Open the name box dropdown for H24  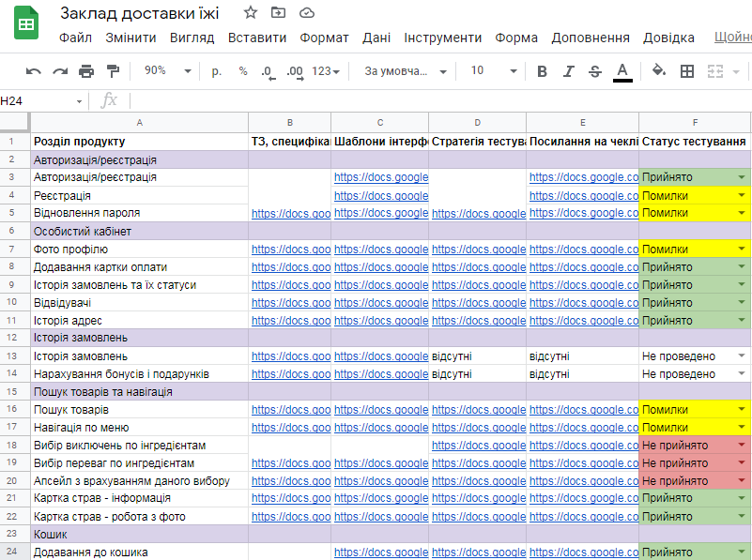(x=79, y=101)
